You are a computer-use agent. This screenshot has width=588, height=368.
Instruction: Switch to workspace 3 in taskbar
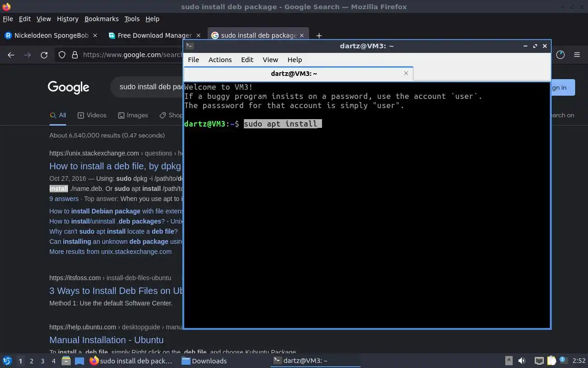pyautogui.click(x=42, y=361)
